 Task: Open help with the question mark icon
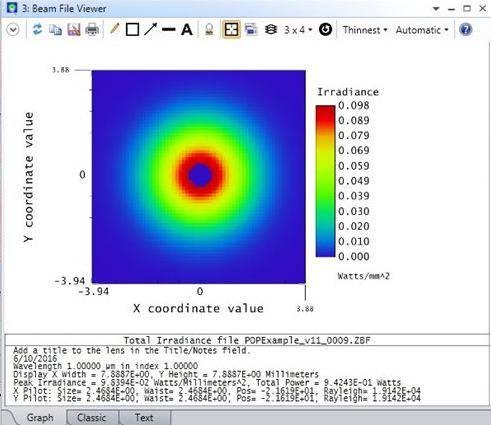(465, 30)
